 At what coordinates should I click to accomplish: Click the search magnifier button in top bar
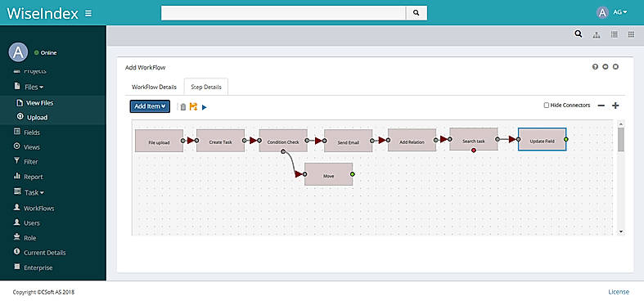[x=417, y=13]
